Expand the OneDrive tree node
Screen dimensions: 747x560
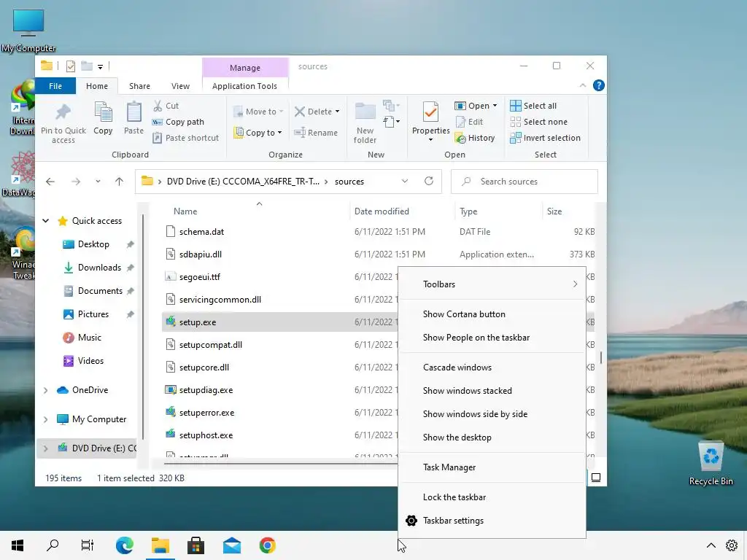(x=46, y=390)
